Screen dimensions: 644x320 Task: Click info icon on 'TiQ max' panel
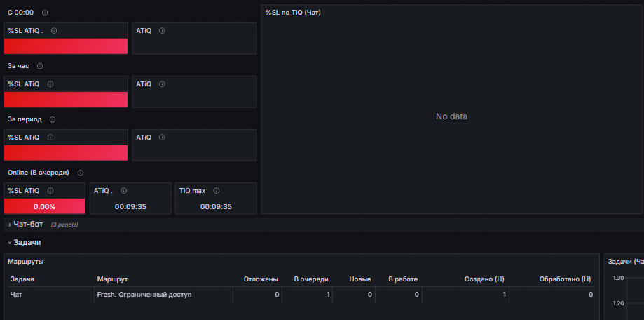217,191
